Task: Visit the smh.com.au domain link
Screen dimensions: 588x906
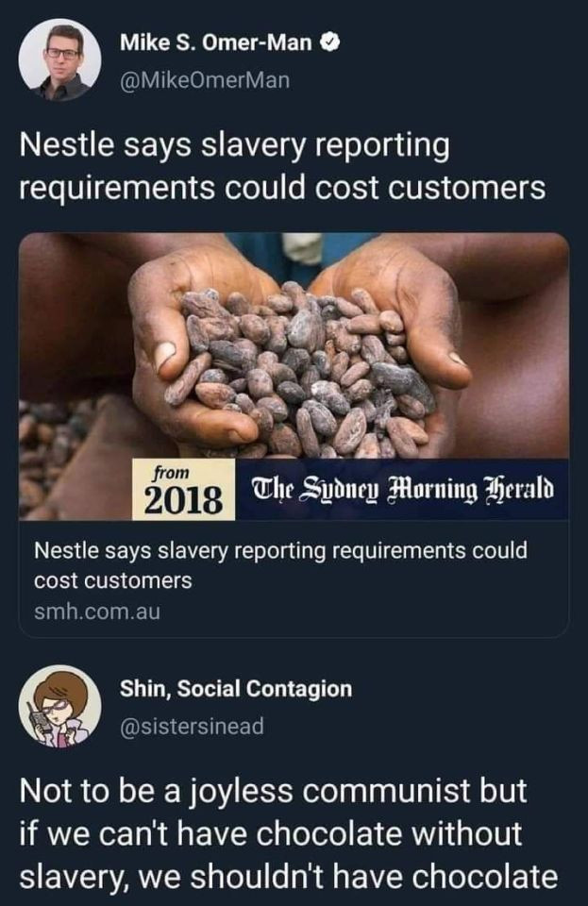Action: point(97,612)
